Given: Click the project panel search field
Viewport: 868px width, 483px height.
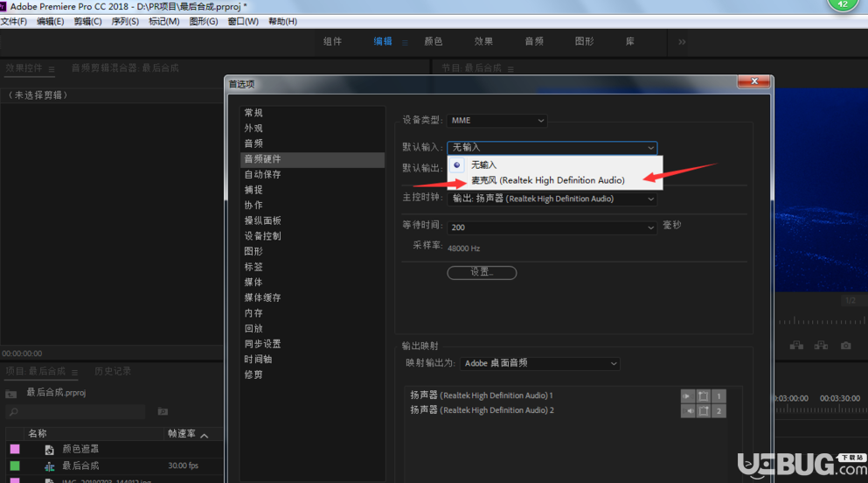Looking at the screenshot, I should tap(76, 411).
